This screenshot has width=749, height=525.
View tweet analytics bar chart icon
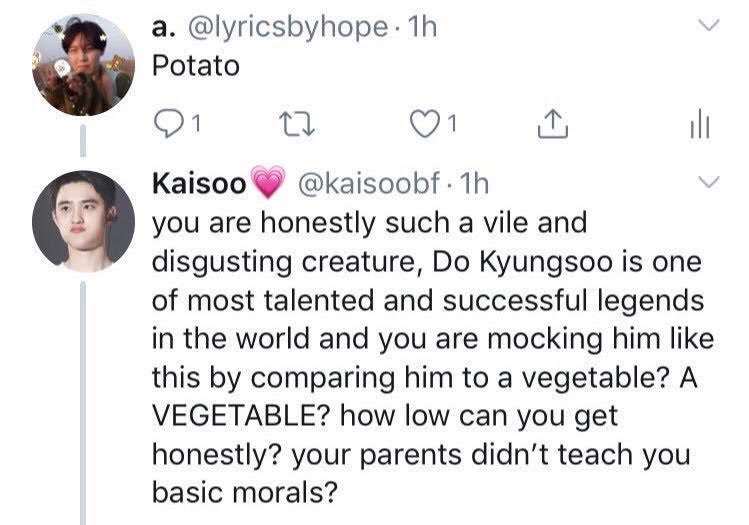[x=699, y=124]
